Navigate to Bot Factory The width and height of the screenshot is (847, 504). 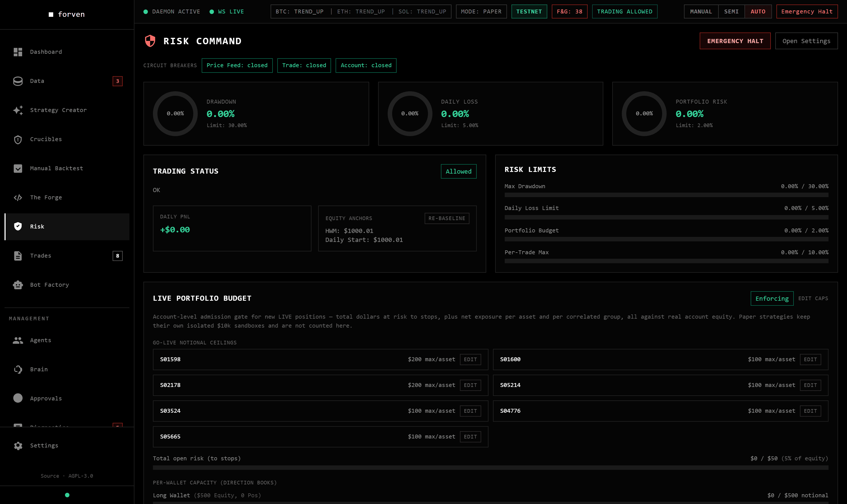(x=67, y=285)
